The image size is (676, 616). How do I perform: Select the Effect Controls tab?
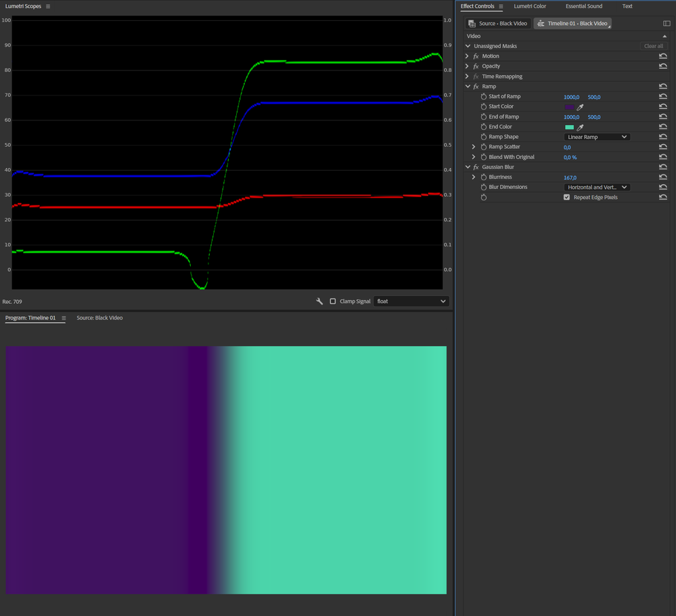(477, 6)
